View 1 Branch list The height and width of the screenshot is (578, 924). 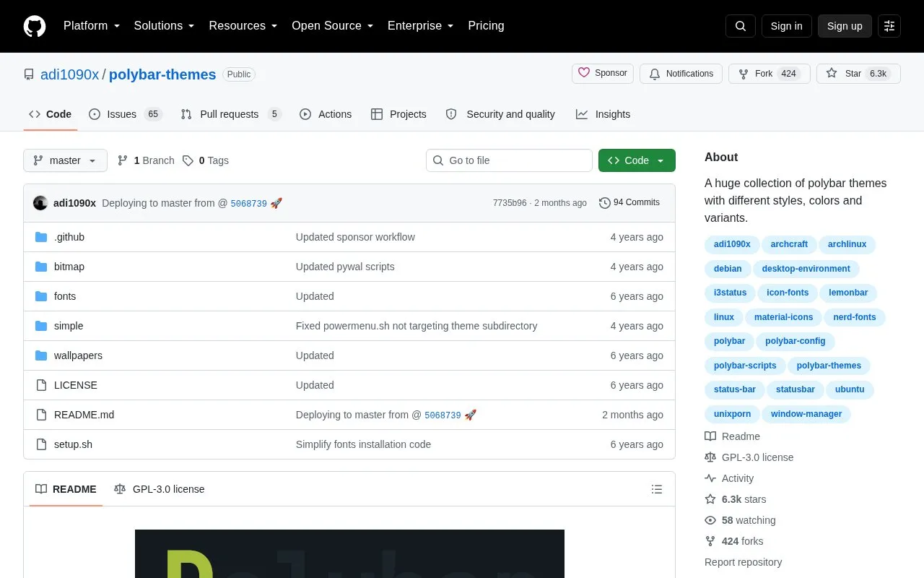click(x=146, y=160)
